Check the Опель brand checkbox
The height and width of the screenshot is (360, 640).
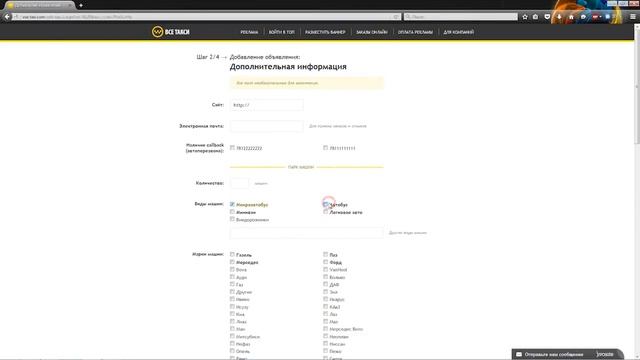[x=232, y=351]
